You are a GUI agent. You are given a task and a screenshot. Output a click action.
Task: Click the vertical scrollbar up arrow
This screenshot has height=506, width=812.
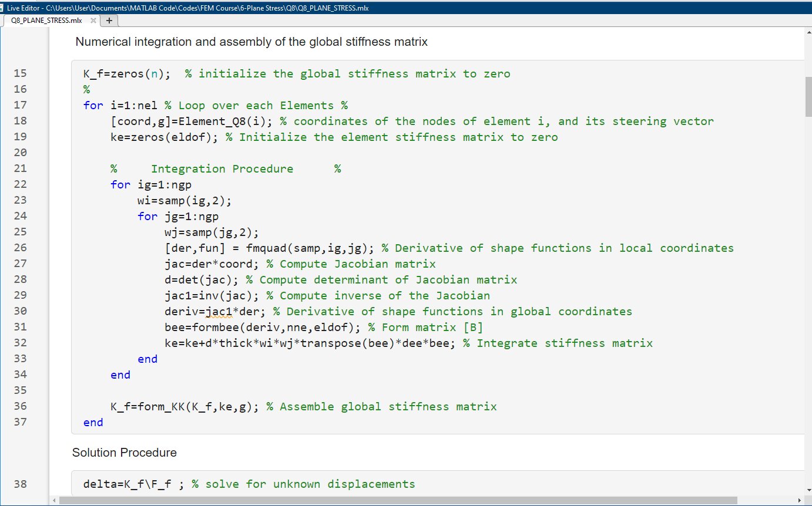point(807,33)
